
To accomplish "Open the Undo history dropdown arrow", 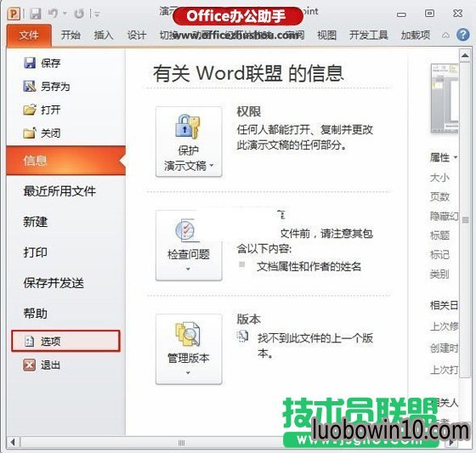I will tap(65, 14).
